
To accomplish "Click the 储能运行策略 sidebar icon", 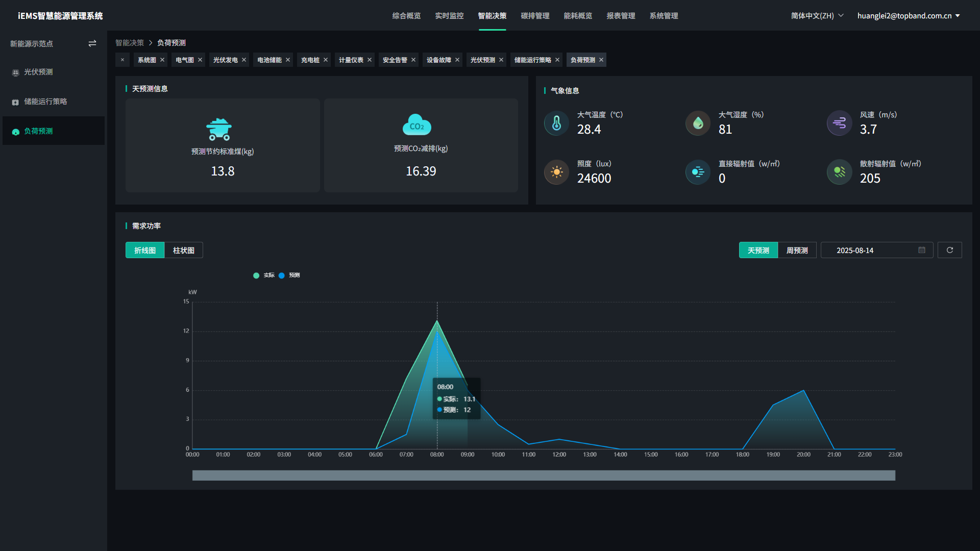I will tap(16, 102).
